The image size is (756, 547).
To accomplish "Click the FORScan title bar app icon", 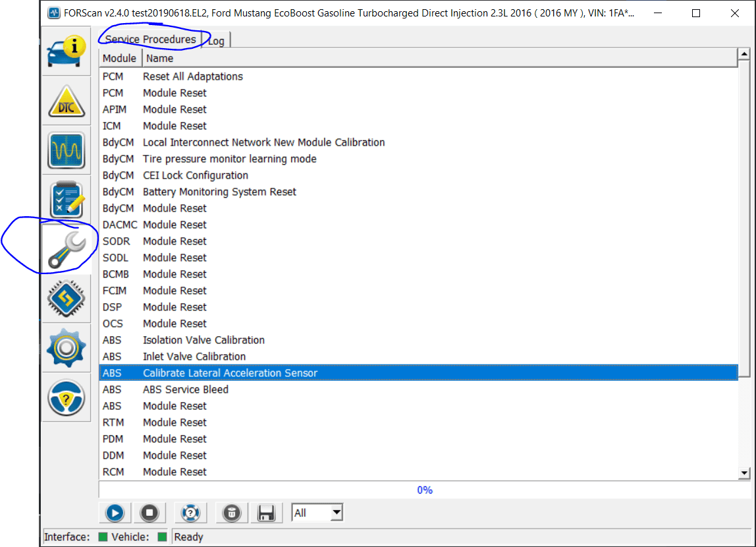I will [x=53, y=13].
